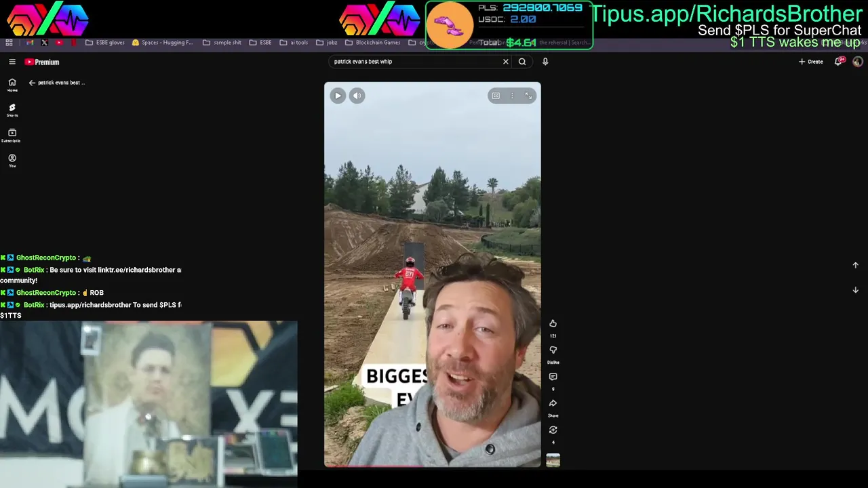This screenshot has height=488, width=868.
Task: Open the YouTube bookmark icon
Action: [x=59, y=42]
